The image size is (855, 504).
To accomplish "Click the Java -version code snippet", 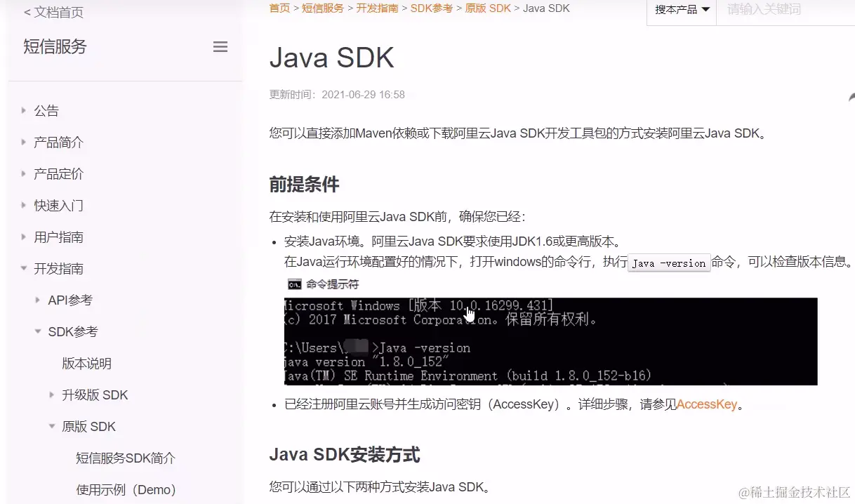I will [x=669, y=263].
